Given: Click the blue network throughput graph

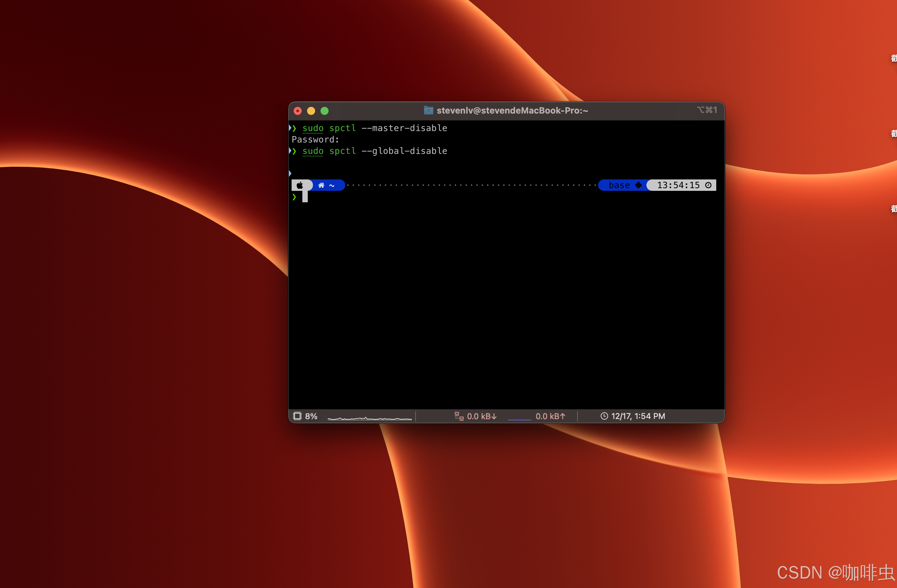Looking at the screenshot, I should tap(519, 418).
